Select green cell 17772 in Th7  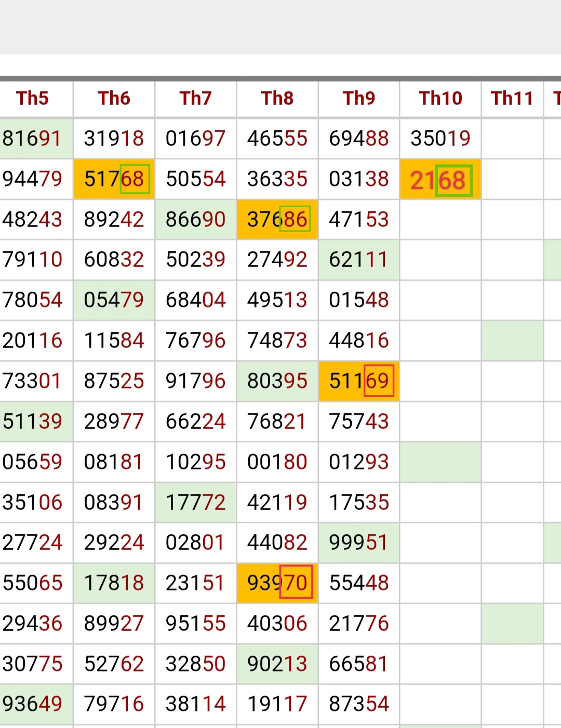pos(195,503)
